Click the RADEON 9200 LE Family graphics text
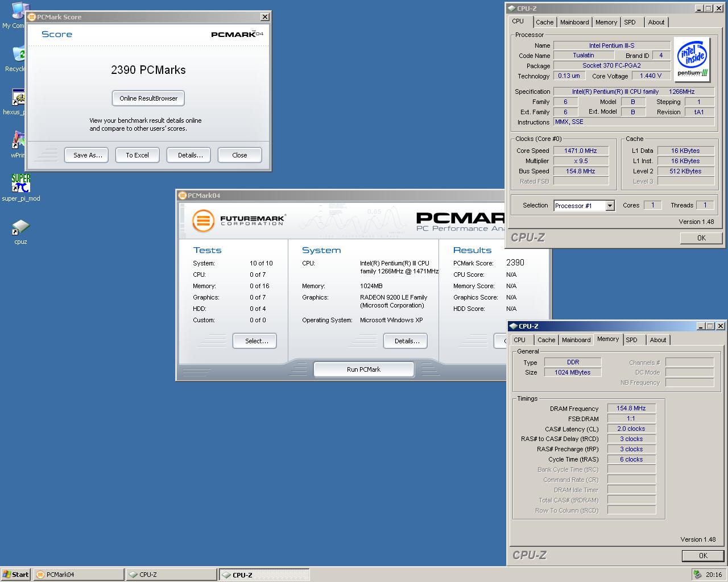The height and width of the screenshot is (582, 728). 394,297
